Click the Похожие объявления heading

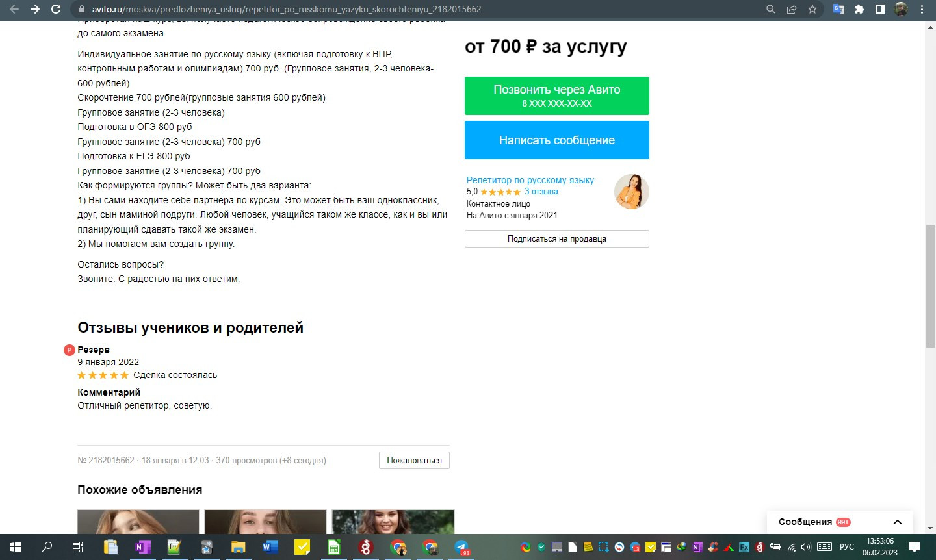[x=140, y=490]
